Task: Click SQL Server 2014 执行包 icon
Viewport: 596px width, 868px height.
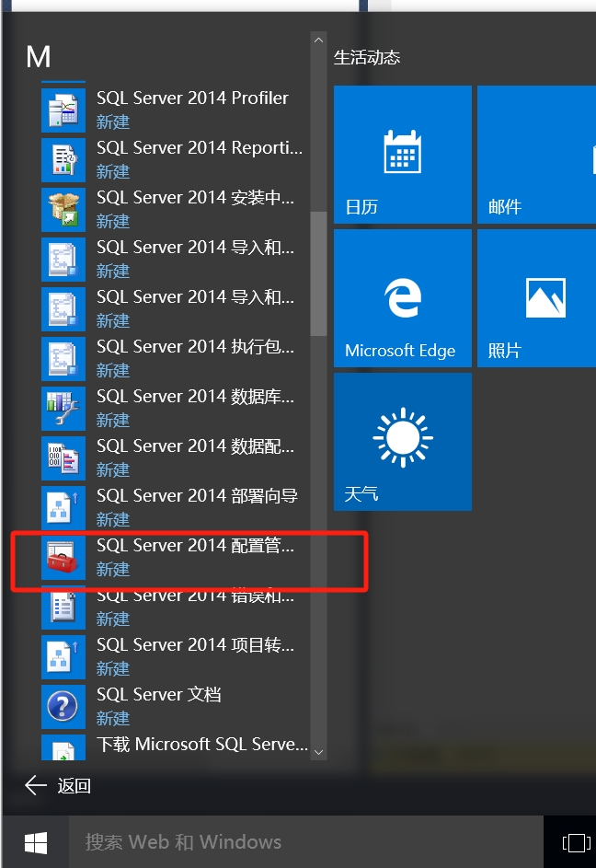Action: pos(63,358)
